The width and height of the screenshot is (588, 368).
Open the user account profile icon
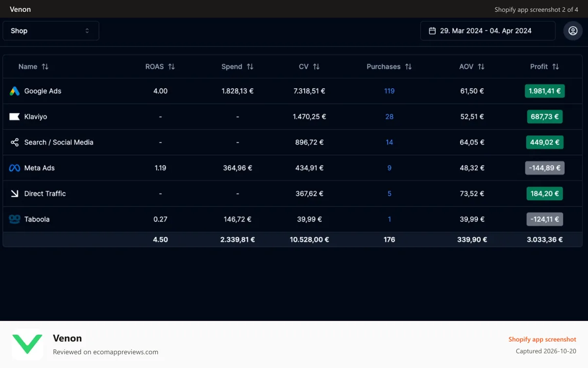(x=573, y=30)
